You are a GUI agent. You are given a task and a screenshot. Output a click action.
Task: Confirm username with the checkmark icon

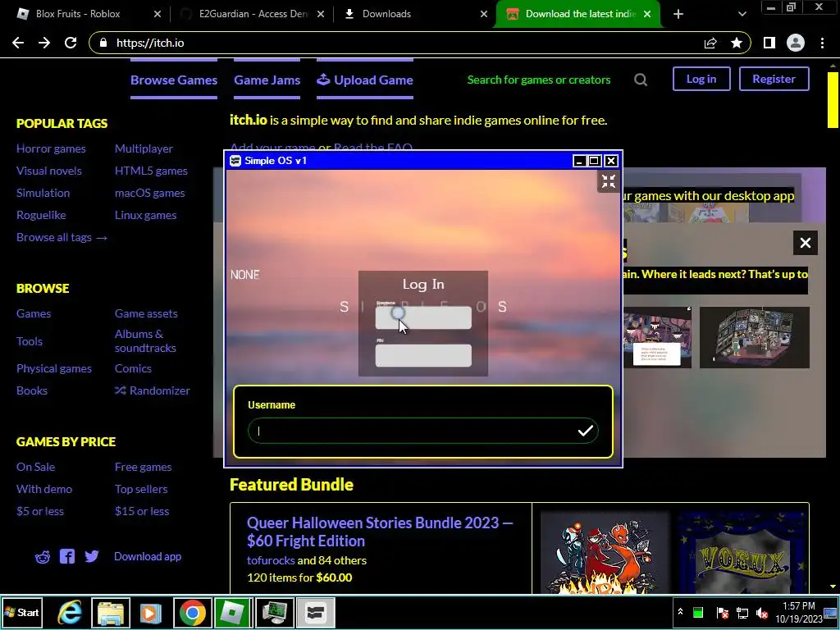tap(585, 431)
